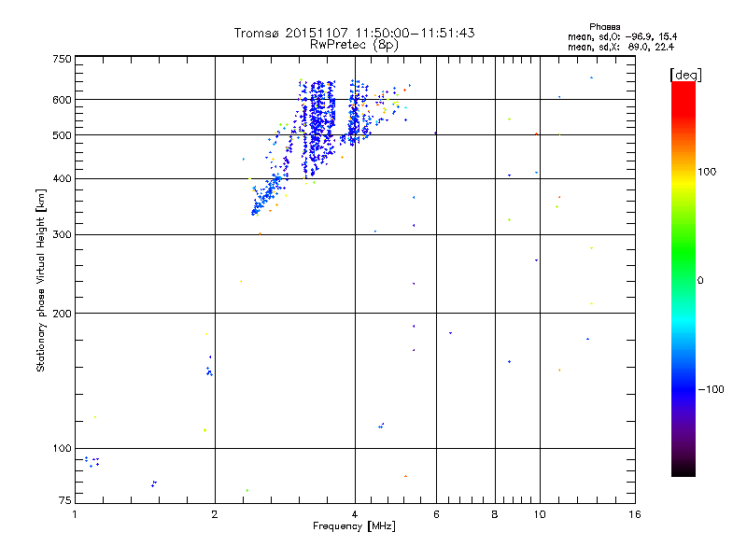Click the x-axis tick label '8'
Viewport: 747px width, 560px height.
click(495, 514)
